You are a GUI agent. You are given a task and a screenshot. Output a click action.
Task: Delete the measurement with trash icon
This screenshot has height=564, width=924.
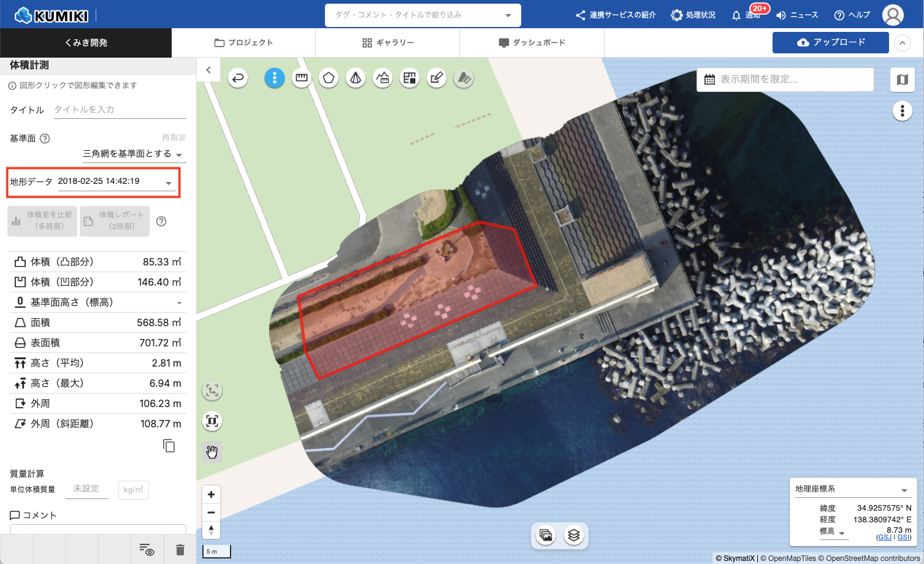180,550
